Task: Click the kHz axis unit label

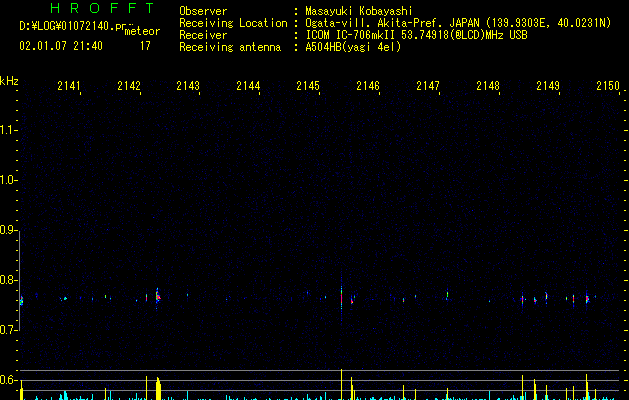Action: point(9,81)
